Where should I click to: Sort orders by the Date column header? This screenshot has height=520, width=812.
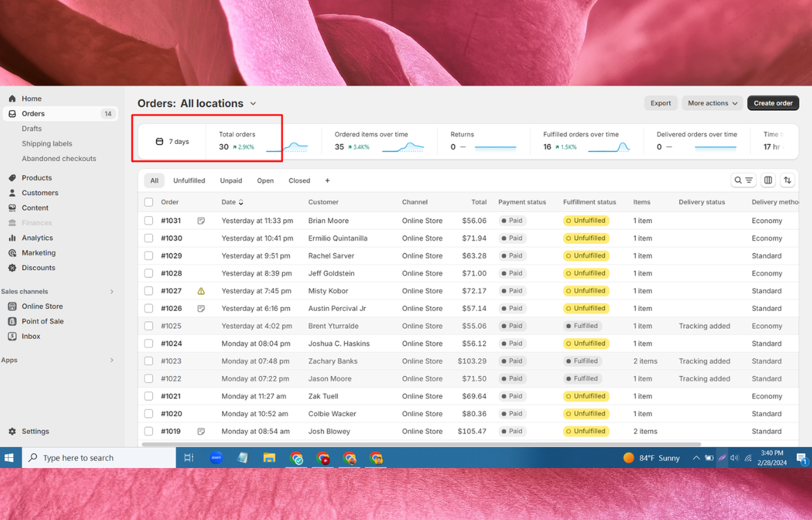pos(232,202)
